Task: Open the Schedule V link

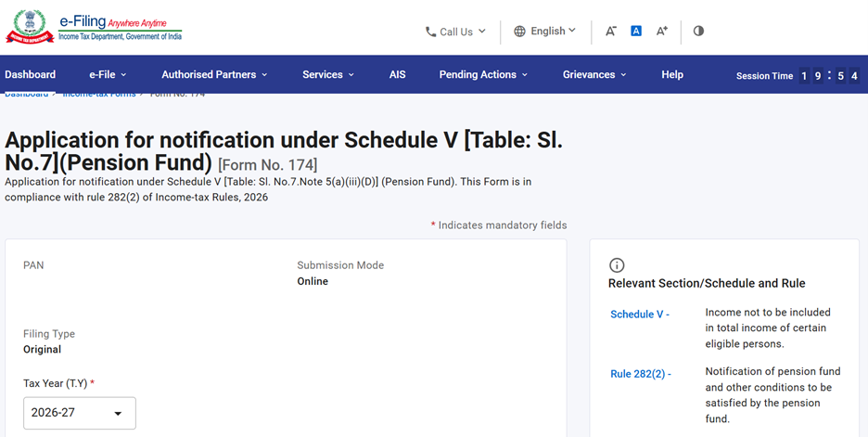Action: point(636,315)
